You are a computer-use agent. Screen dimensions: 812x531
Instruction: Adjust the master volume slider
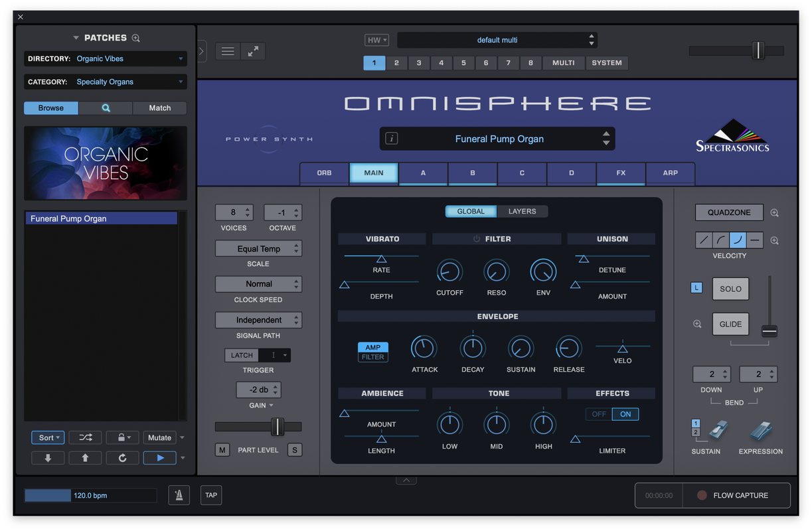click(x=758, y=50)
